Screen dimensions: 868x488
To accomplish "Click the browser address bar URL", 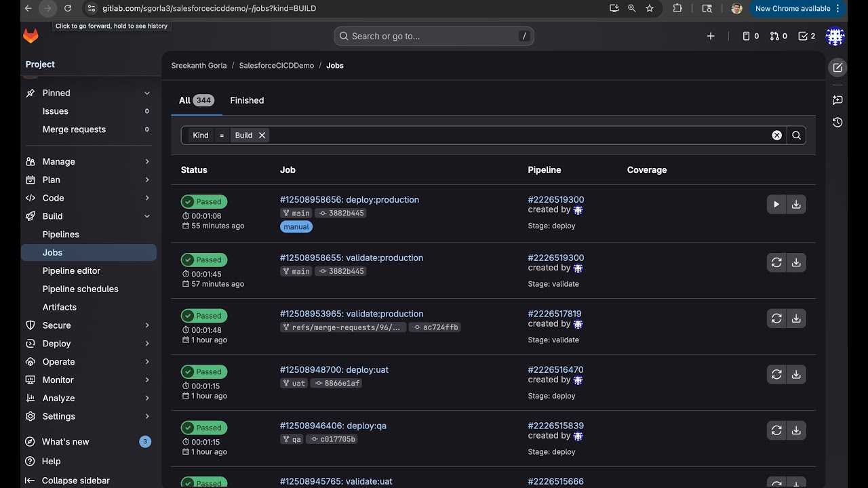I will coord(209,8).
